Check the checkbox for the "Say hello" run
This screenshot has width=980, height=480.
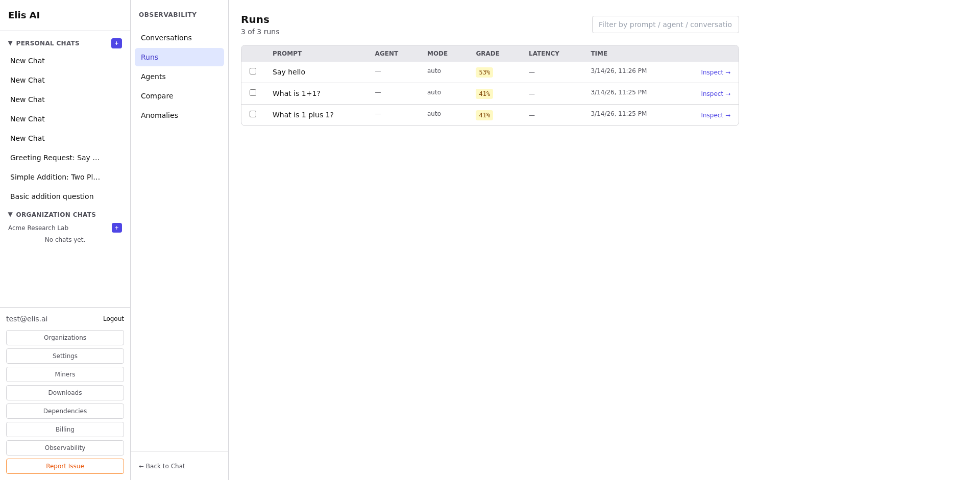tap(253, 71)
